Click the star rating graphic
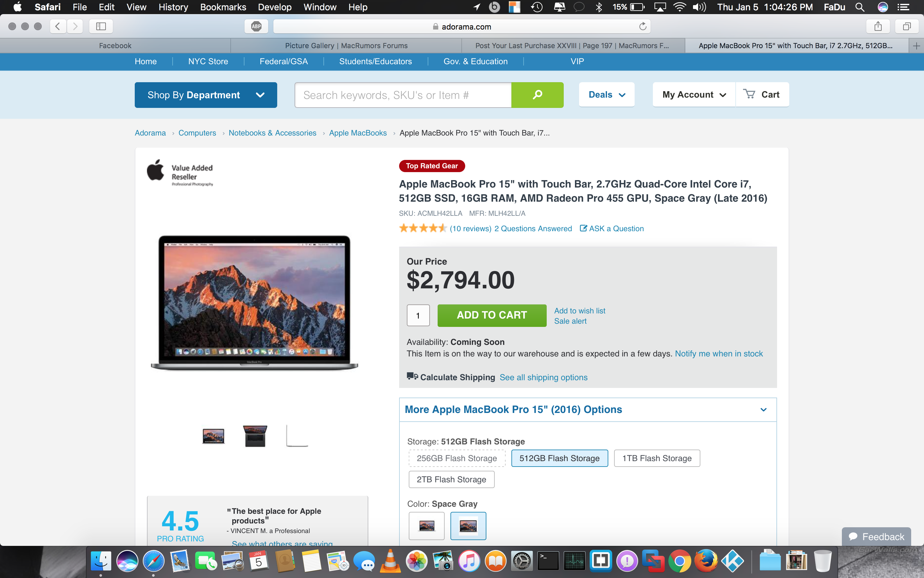Image resolution: width=924 pixels, height=578 pixels. coord(423,229)
